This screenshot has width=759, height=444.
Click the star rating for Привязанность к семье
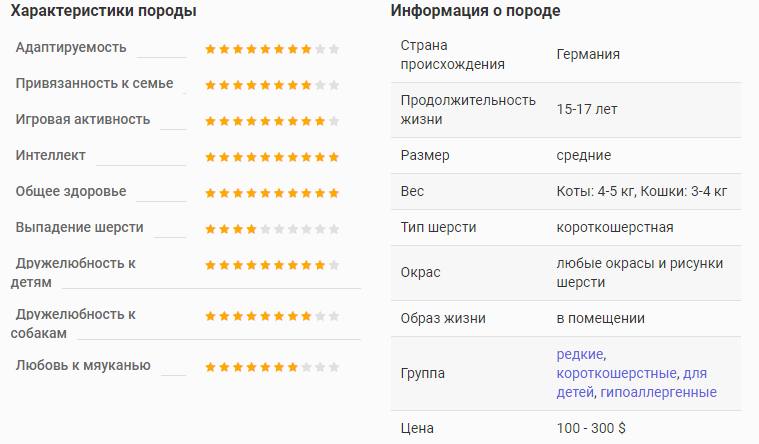pos(272,85)
